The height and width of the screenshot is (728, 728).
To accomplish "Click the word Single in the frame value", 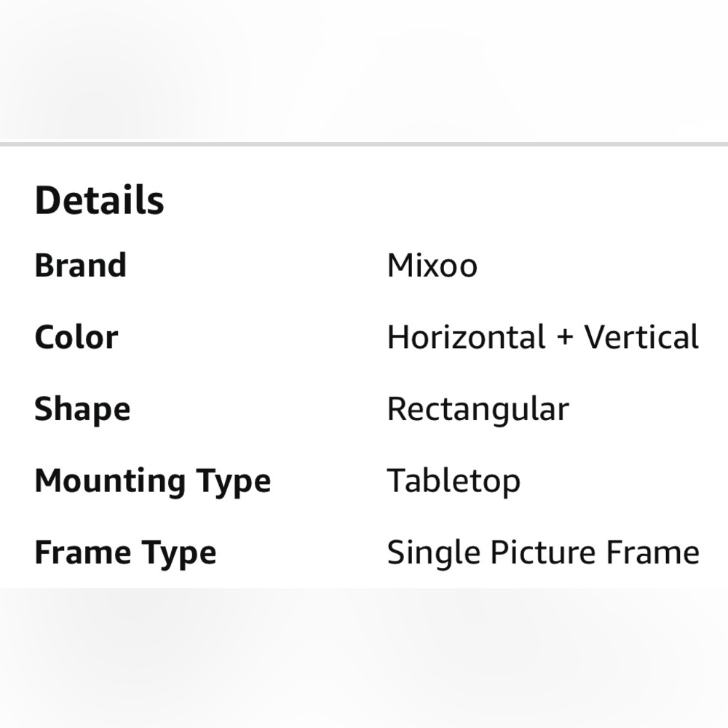I will pos(433,553).
